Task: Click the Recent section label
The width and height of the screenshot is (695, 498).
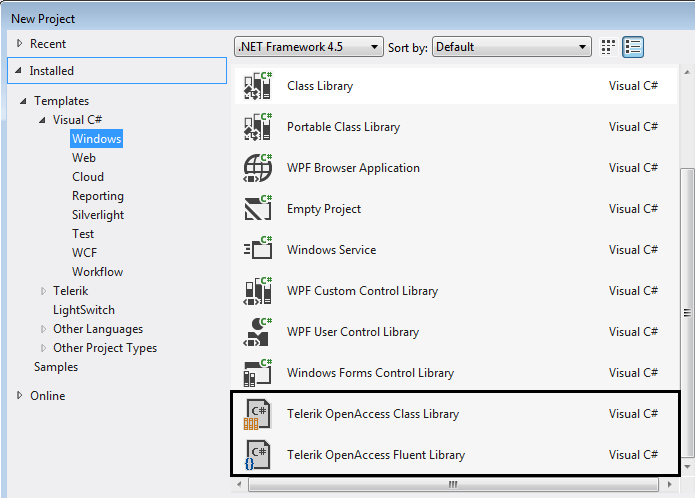Action: 48,44
